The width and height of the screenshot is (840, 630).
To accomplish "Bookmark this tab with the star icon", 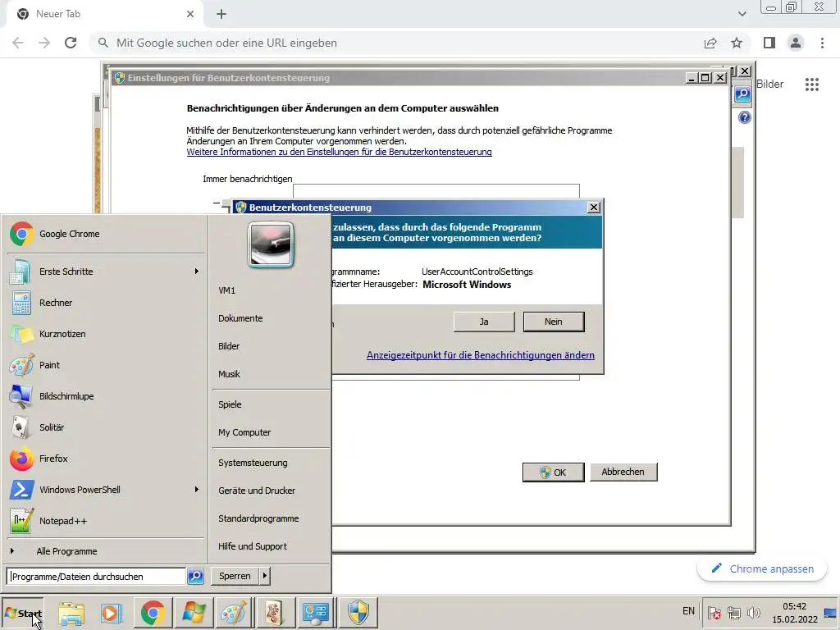I will pyautogui.click(x=737, y=43).
